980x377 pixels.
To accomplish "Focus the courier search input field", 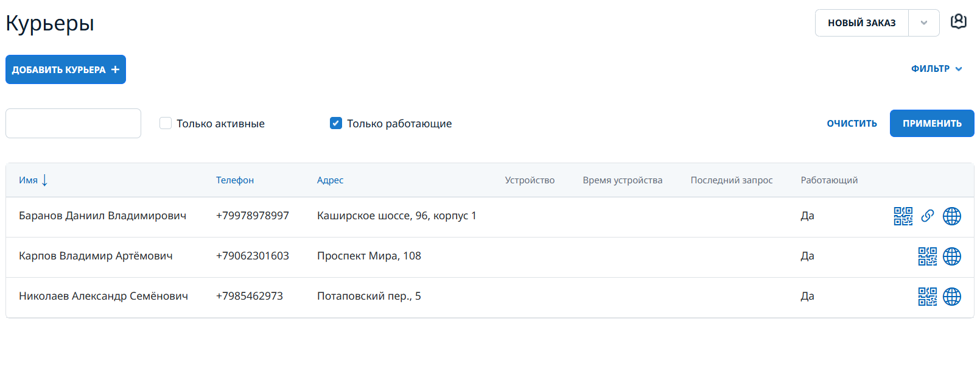I will click(x=73, y=124).
